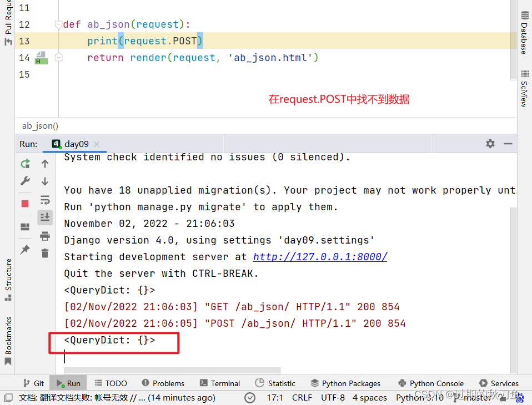The image size is (532, 405).
Task: Change the Python 3.10 interpreter
Action: [x=419, y=398]
